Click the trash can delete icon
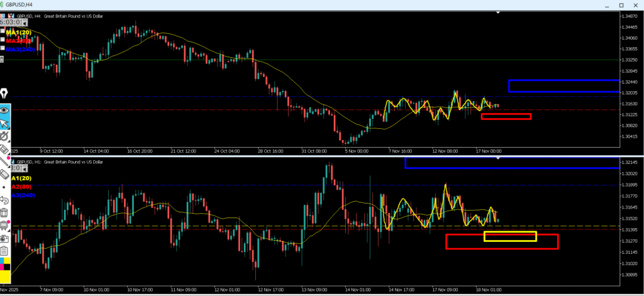 4,212
